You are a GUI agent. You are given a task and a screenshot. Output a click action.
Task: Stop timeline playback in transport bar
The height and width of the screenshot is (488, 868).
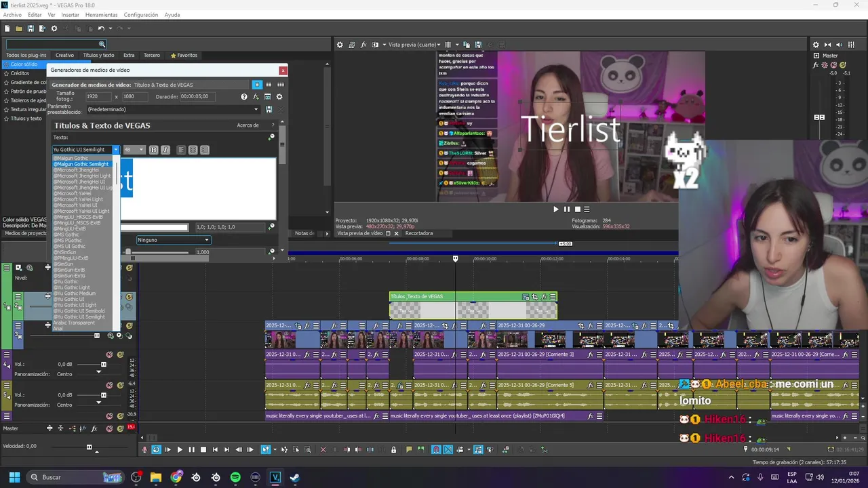[203, 449]
